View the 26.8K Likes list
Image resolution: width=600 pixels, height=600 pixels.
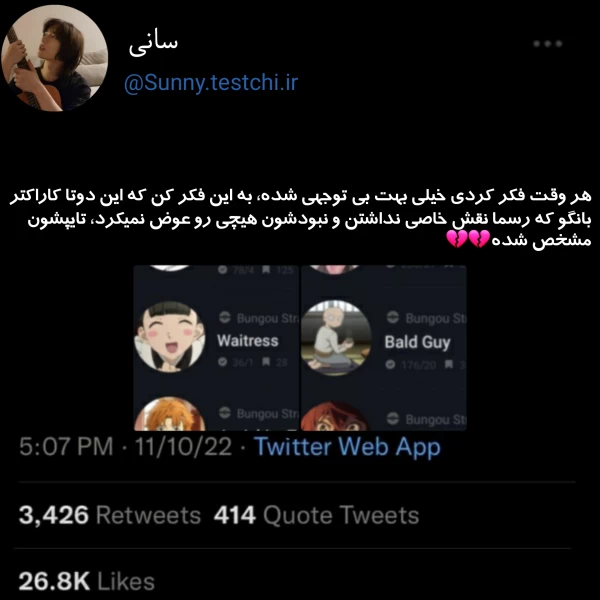tap(86, 581)
